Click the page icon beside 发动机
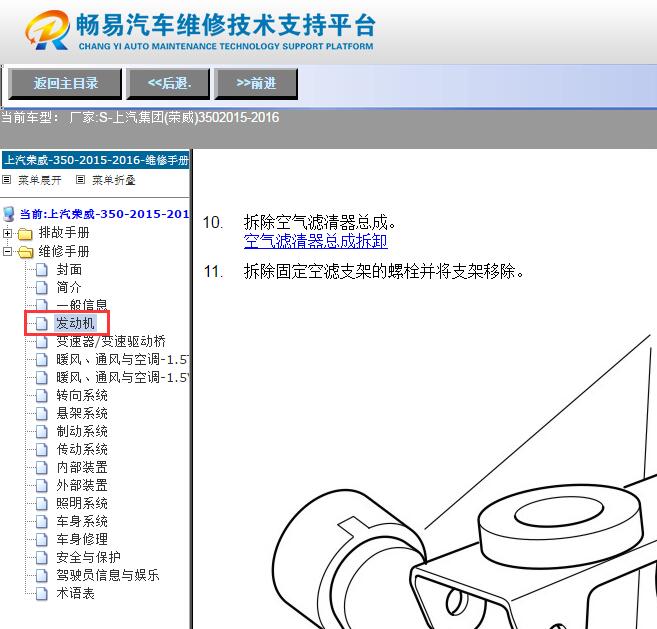 (41, 324)
